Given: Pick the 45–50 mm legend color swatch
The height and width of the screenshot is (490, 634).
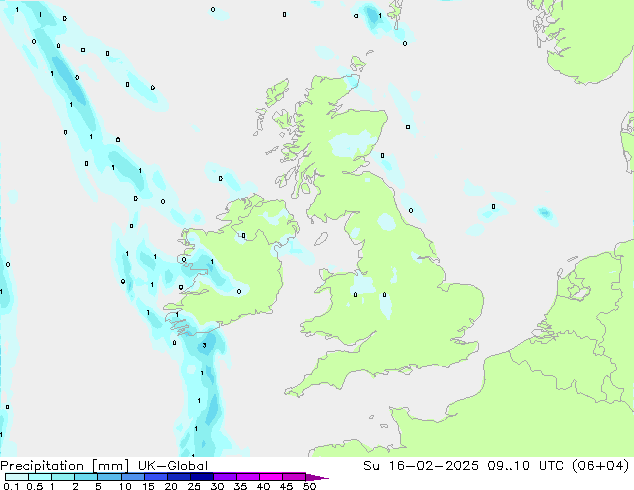Looking at the screenshot, I should tap(294, 477).
